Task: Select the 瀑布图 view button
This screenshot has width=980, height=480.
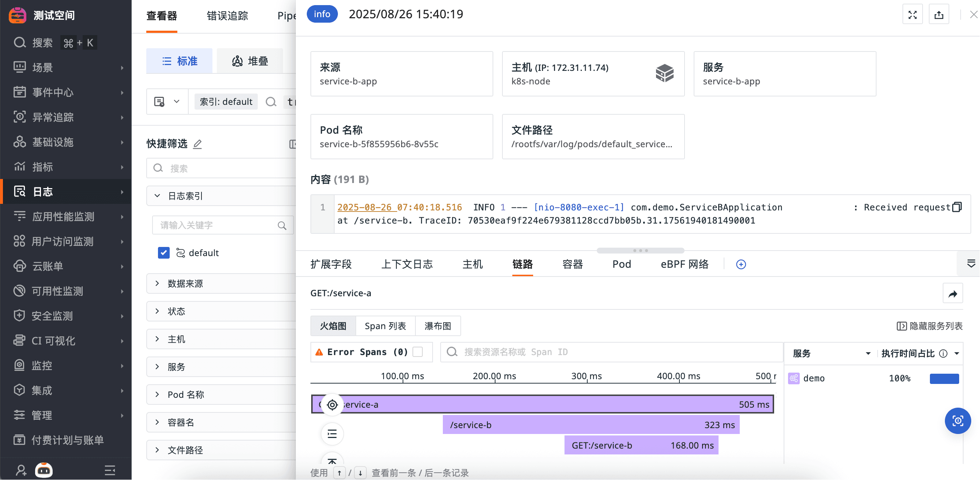Action: (437, 326)
